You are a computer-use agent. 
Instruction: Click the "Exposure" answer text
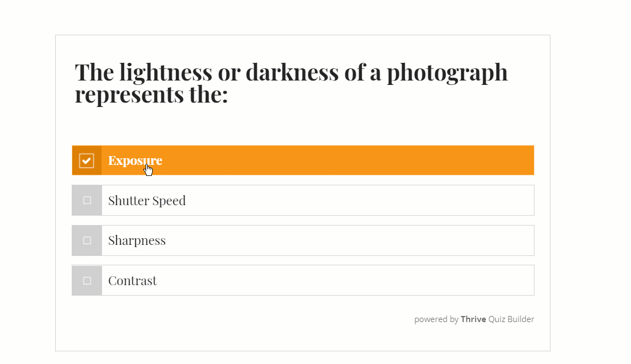pyautogui.click(x=135, y=160)
